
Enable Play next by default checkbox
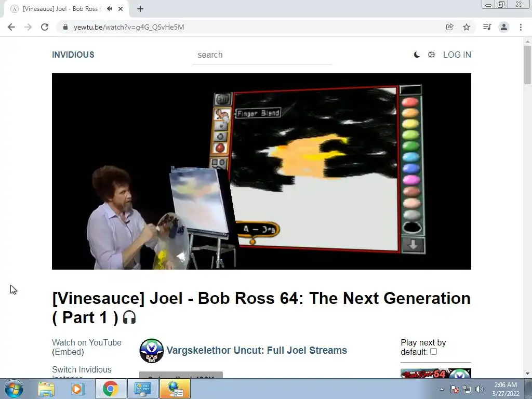point(433,352)
